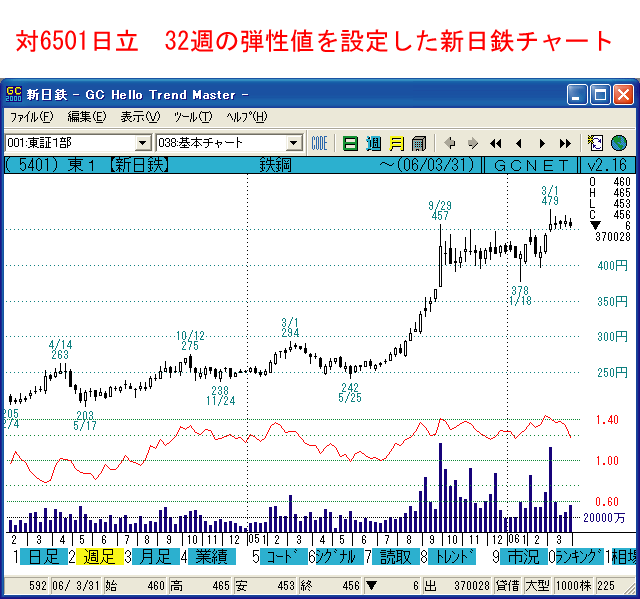Click the 【新日鉄】 stock name in header
Screen dimensions: 640x599
coord(140,165)
